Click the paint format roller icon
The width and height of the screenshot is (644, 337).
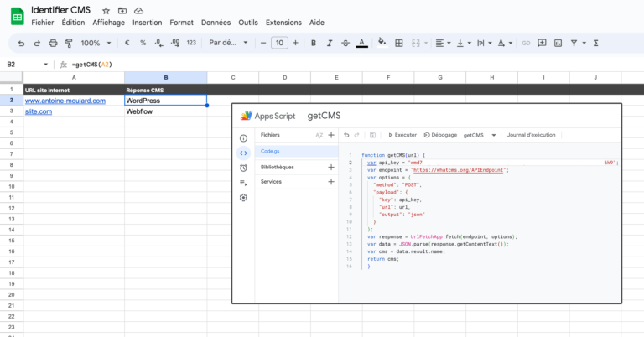[x=69, y=43]
